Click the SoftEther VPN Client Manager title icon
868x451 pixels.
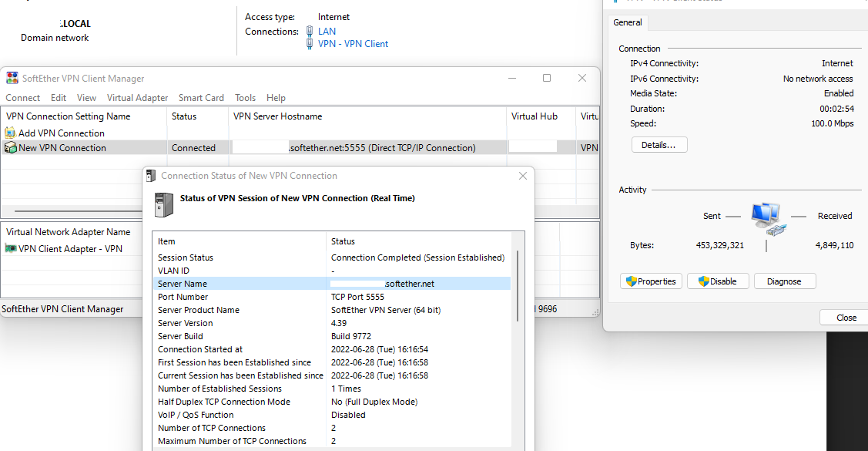(x=12, y=78)
